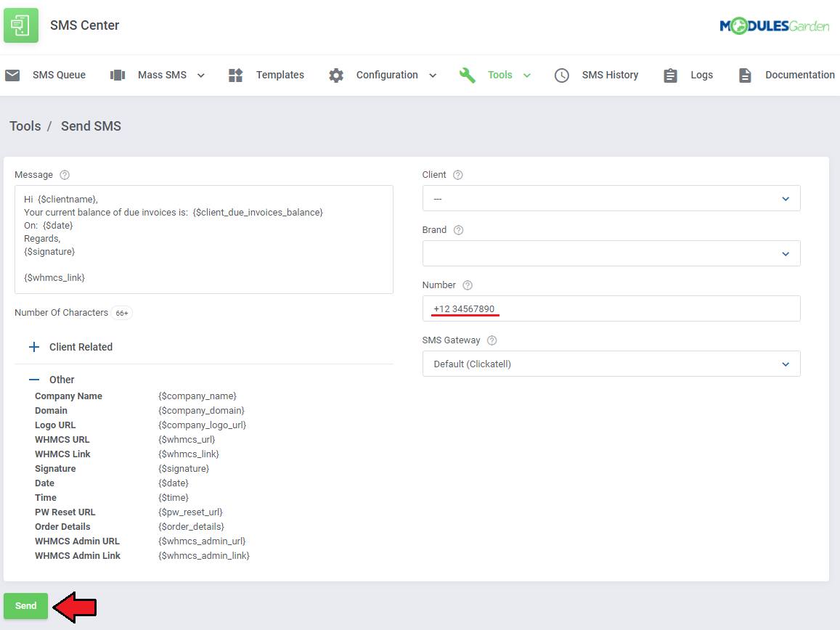Screen dimensions: 840x630
Task: Insert the {$whmcs_admin_url} variable
Action: 202,541
